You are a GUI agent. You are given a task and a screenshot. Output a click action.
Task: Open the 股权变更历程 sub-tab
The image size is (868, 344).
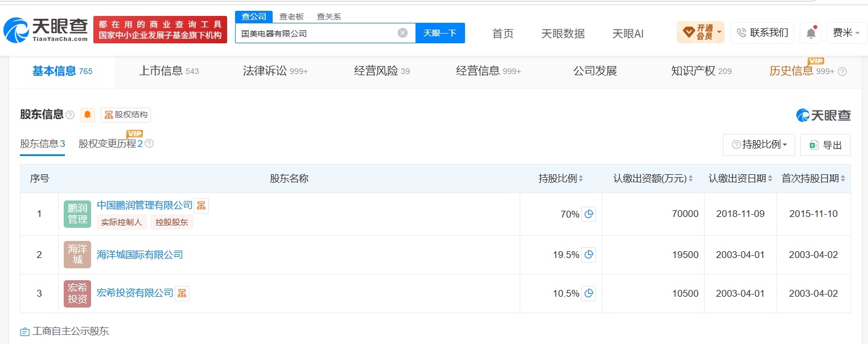click(110, 144)
